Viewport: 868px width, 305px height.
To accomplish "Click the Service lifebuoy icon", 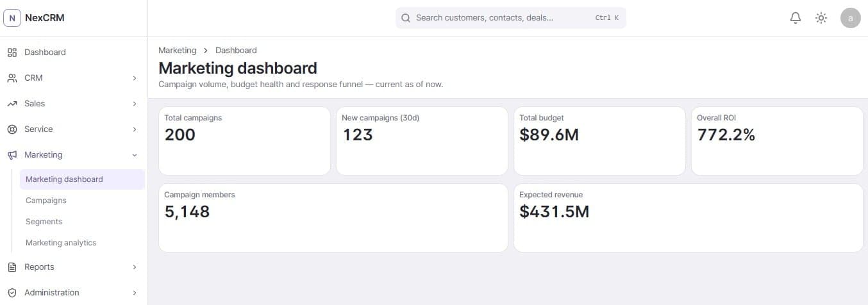I will [x=12, y=129].
